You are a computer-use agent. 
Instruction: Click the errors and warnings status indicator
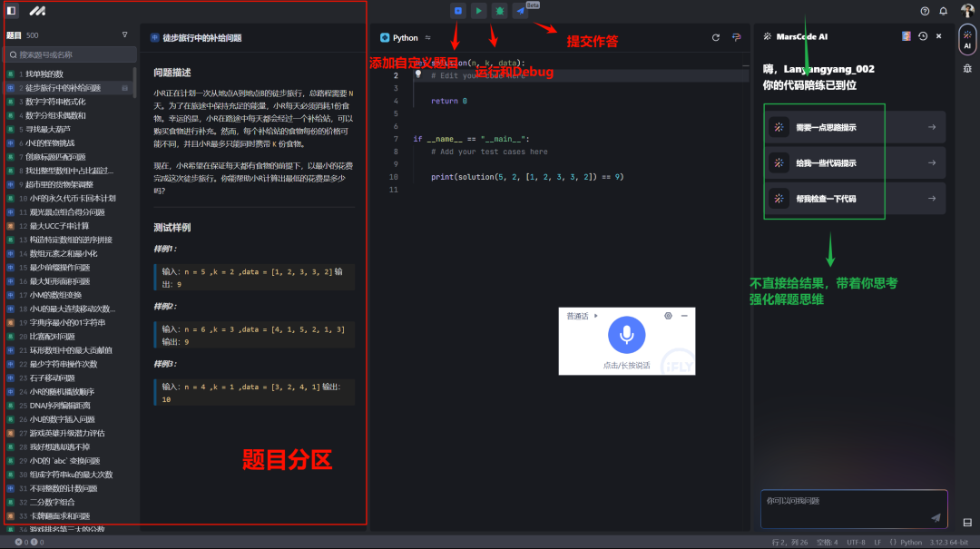click(29, 542)
